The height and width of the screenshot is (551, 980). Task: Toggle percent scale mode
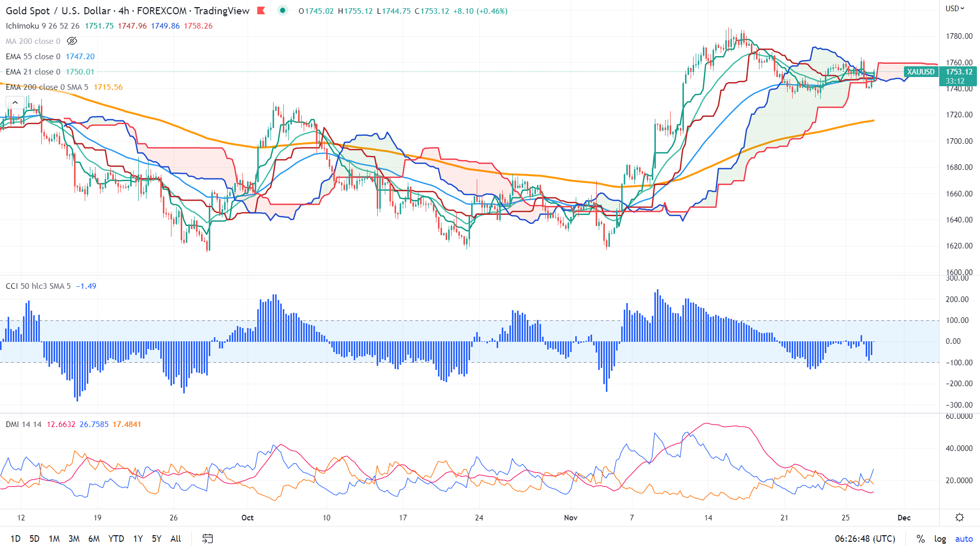tap(920, 539)
